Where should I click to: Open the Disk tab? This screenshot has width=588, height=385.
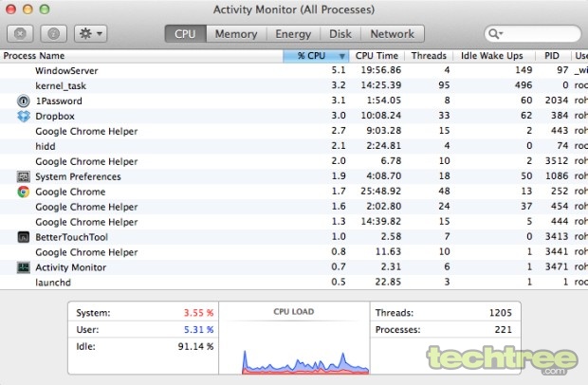340,34
